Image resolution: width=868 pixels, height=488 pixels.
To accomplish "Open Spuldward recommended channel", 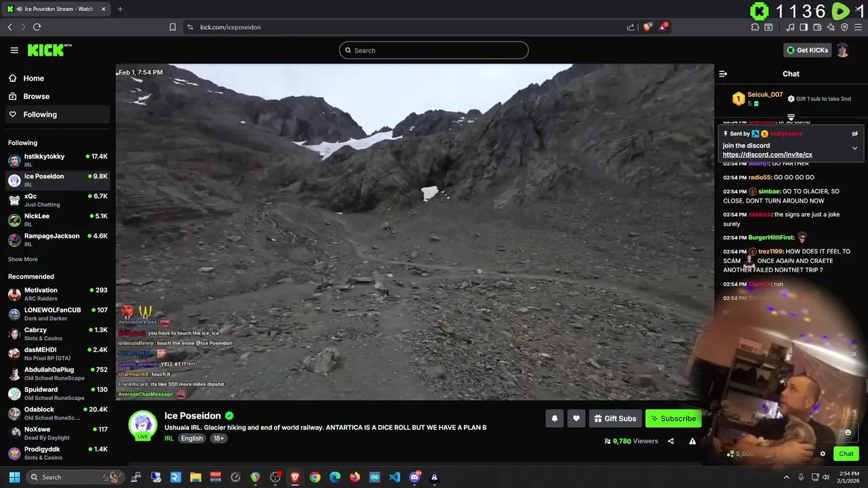I will (x=57, y=393).
